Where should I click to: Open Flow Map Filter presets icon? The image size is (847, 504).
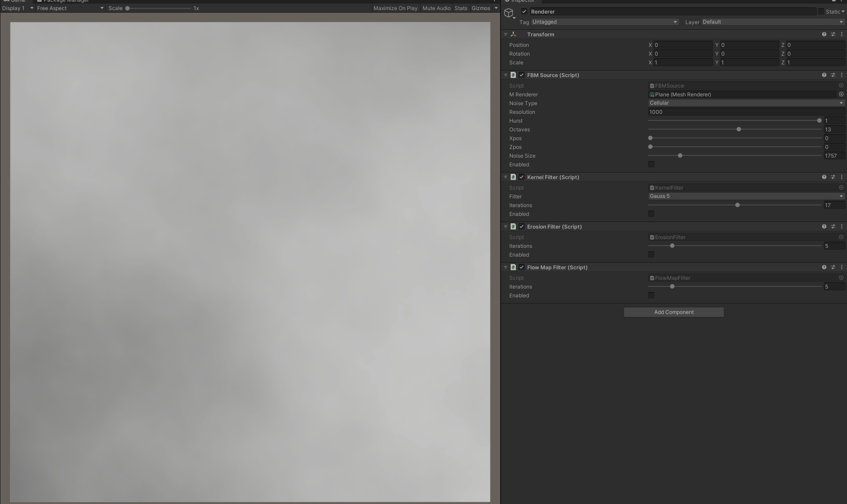point(833,268)
